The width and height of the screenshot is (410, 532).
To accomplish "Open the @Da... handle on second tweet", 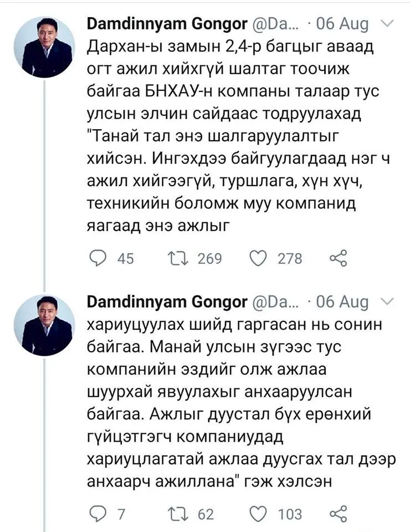I will tap(275, 302).
